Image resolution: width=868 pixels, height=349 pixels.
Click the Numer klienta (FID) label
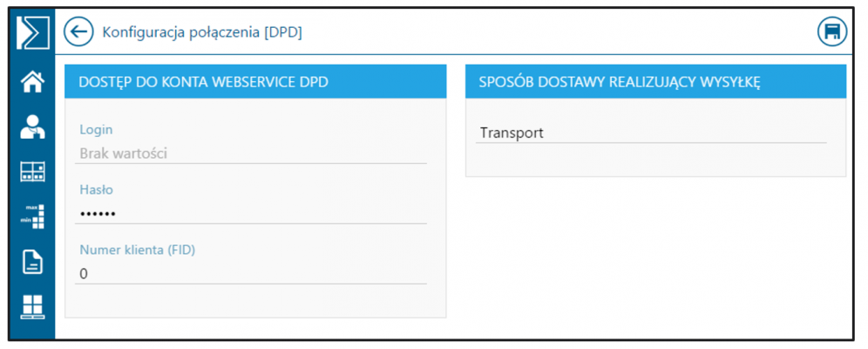point(138,250)
